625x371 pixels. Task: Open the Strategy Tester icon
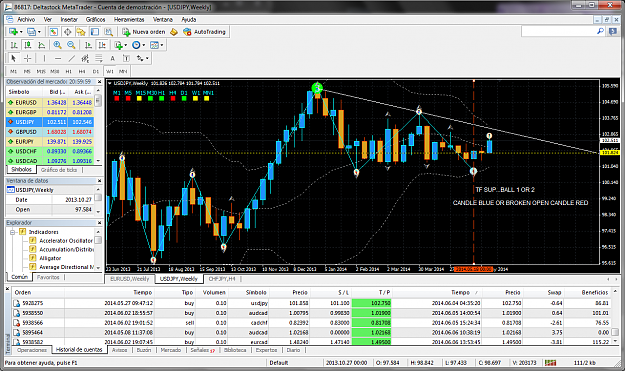tap(108, 32)
